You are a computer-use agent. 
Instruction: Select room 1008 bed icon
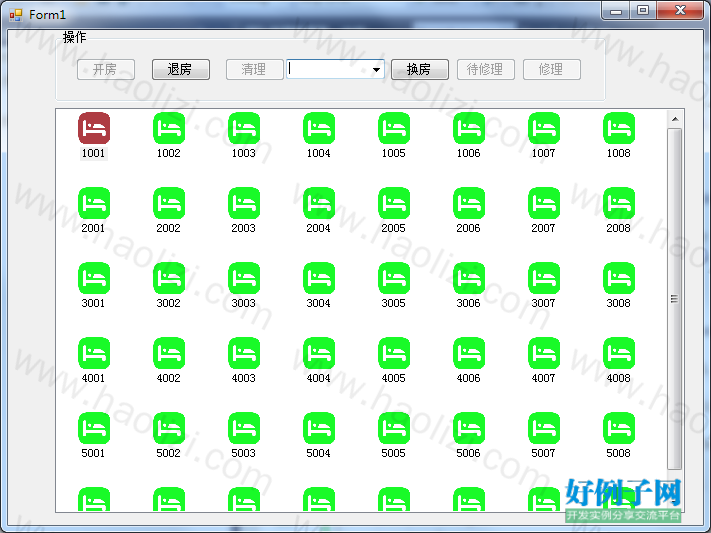tap(619, 128)
